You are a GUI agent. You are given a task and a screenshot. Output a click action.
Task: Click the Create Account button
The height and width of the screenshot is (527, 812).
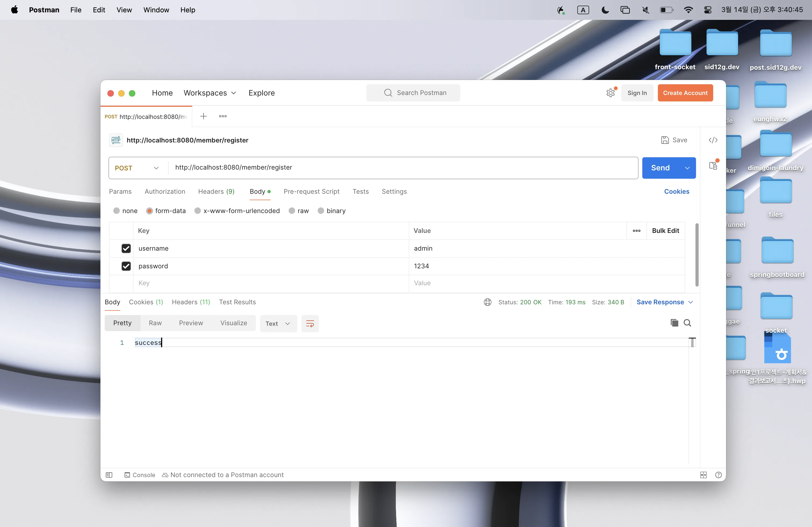pos(685,93)
